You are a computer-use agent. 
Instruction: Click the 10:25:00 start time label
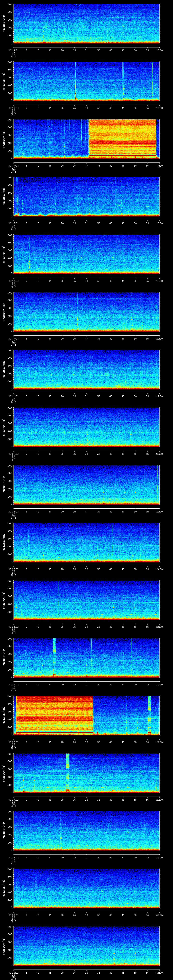pyautogui.click(x=13, y=684)
